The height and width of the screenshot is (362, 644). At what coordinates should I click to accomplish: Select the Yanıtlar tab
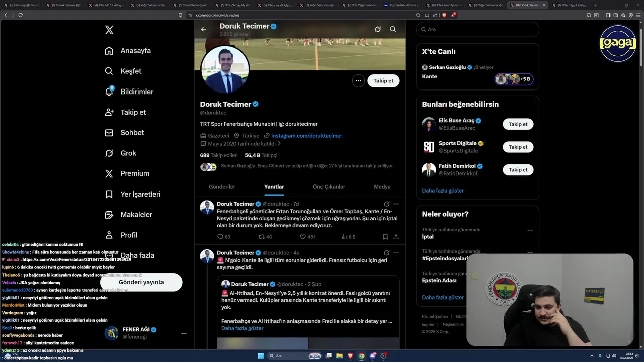(x=274, y=187)
